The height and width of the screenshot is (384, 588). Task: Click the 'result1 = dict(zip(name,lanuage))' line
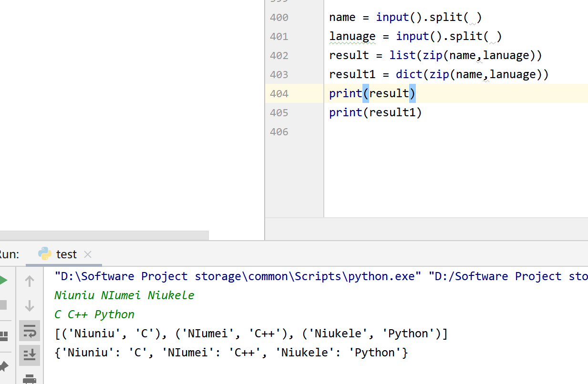tap(439, 75)
